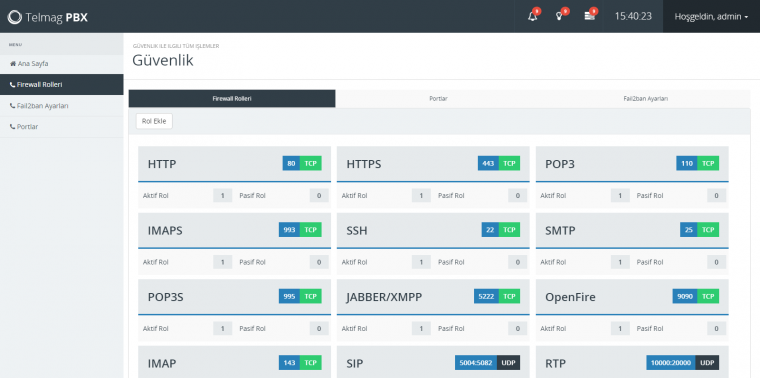
Task: Click Pasif Rol count on HTTP card
Action: (x=319, y=196)
